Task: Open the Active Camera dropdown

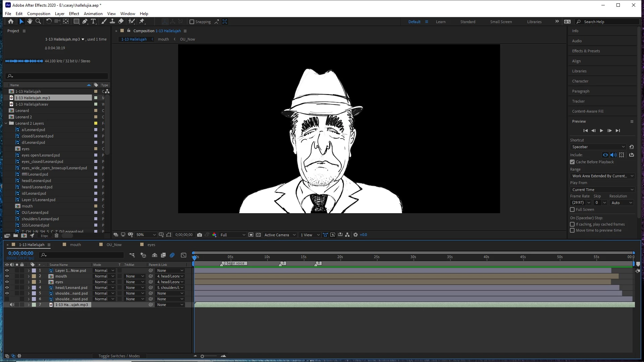Action: coord(280,235)
